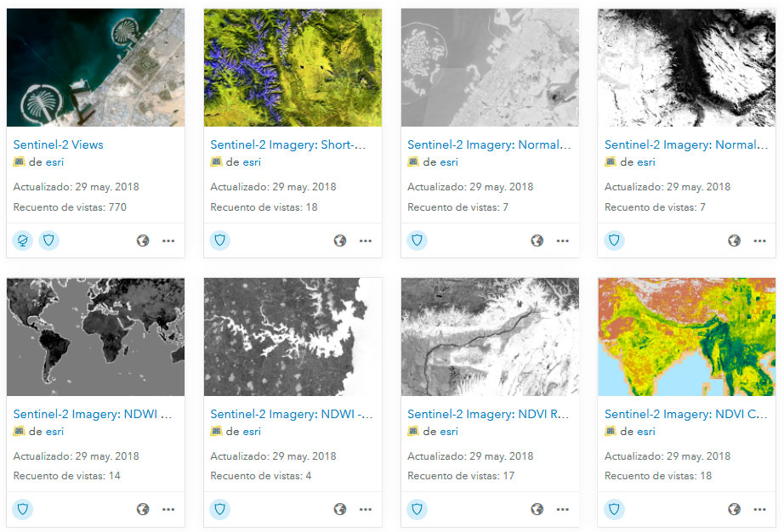This screenshot has height=532, width=784.
Task: Open the Sentinel-2 Imagery: NDVI C… title link
Action: [x=685, y=414]
